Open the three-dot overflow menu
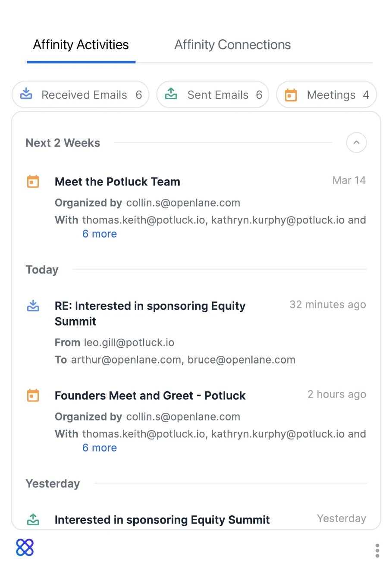392x568 pixels. coord(377,550)
